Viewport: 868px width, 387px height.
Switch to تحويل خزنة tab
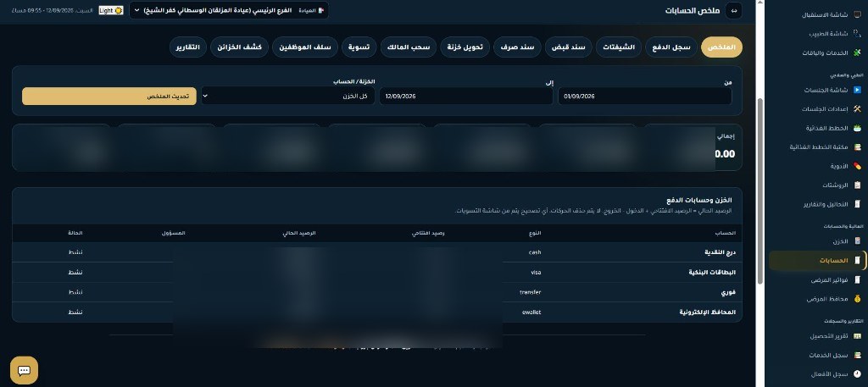pos(465,47)
